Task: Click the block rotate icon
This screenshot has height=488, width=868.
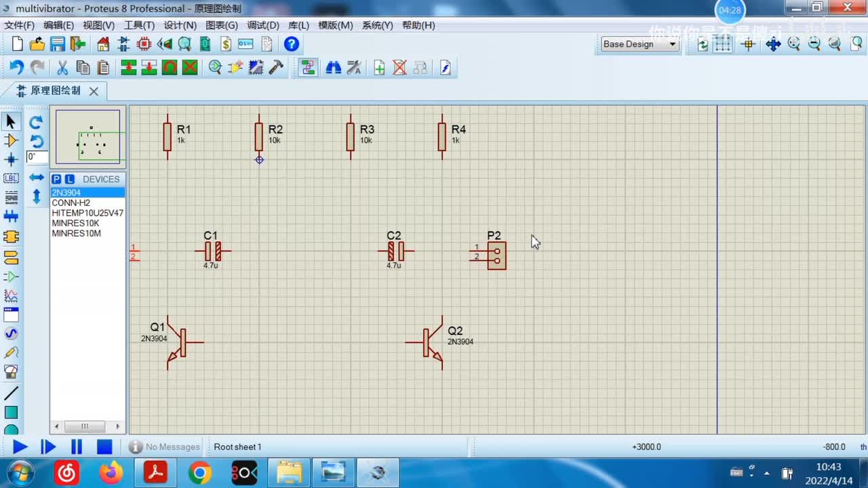Action: 170,68
